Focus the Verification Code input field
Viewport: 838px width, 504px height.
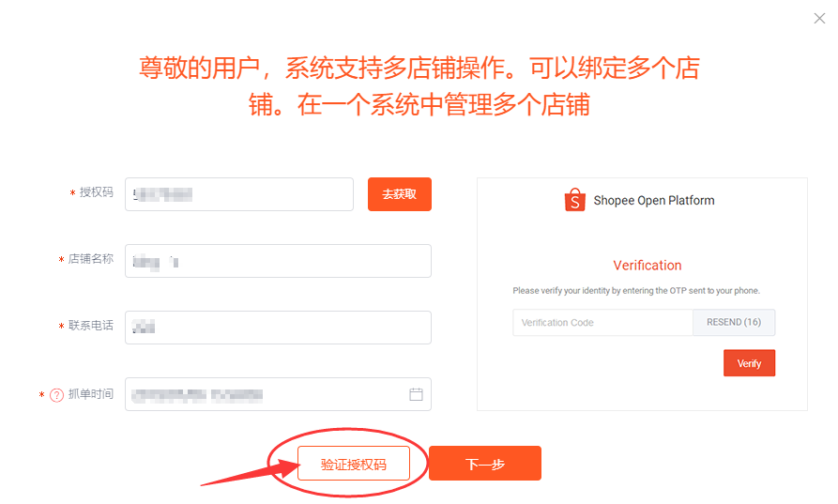pos(602,322)
